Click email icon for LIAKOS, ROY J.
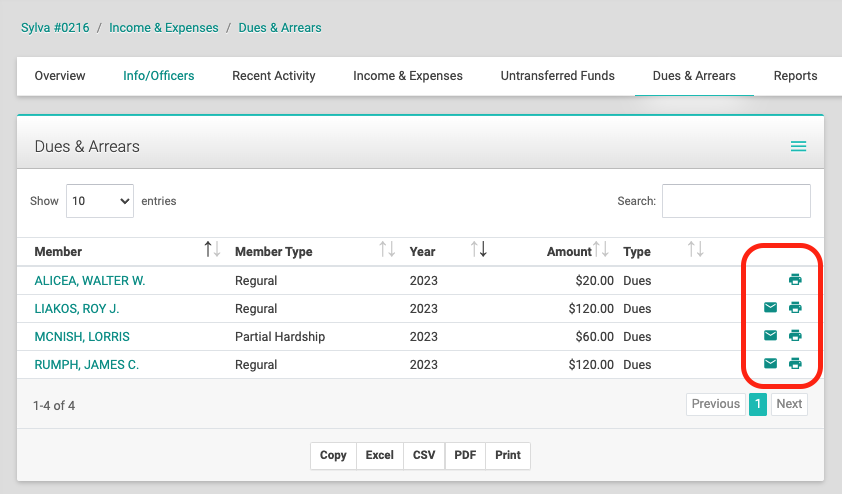The height and width of the screenshot is (494, 842). coord(770,307)
